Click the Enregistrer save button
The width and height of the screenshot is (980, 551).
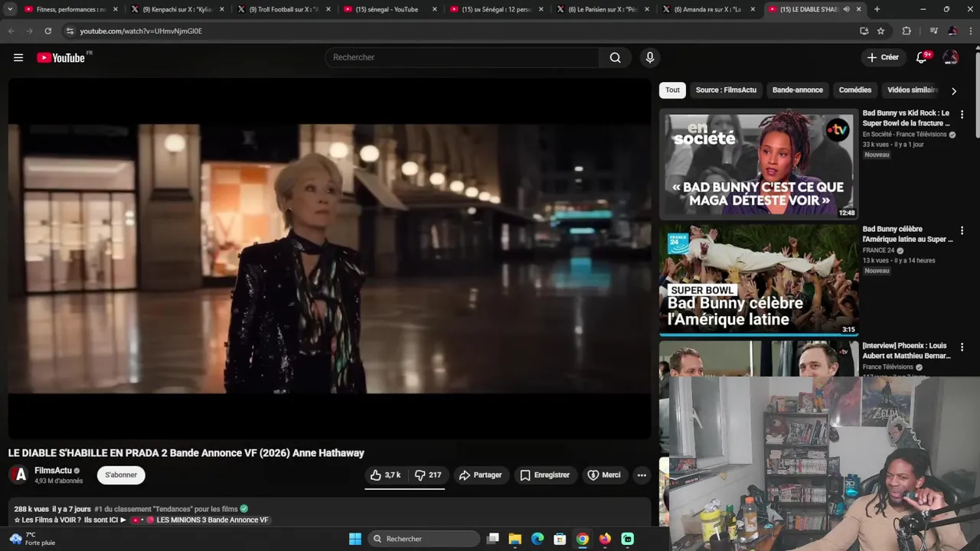pos(544,475)
